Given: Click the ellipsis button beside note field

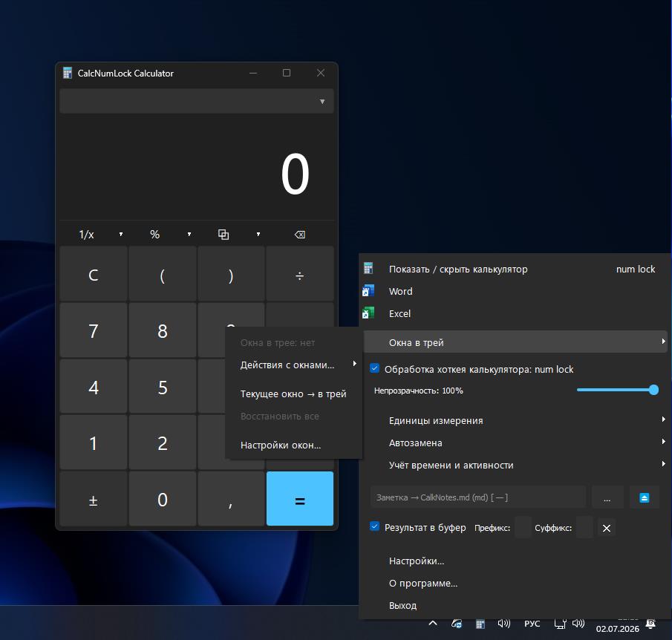Looking at the screenshot, I should click(607, 497).
